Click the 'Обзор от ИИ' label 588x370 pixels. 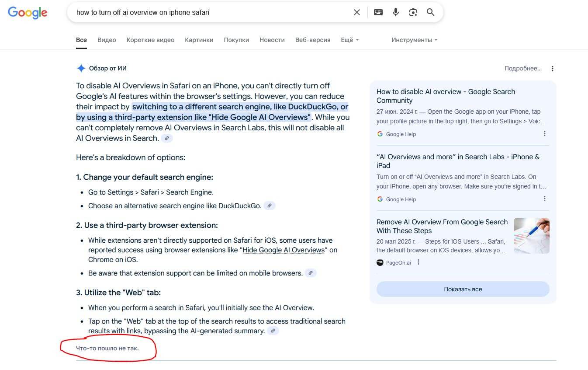pyautogui.click(x=108, y=68)
